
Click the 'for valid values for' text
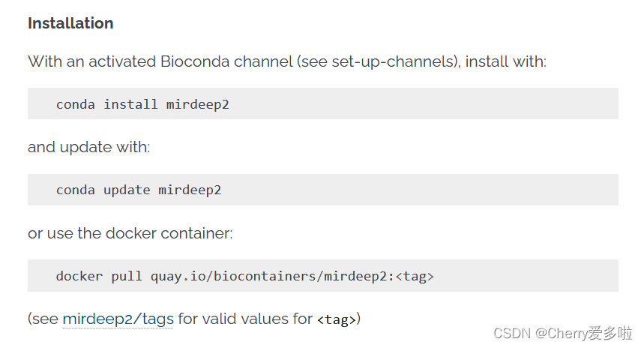245,319
